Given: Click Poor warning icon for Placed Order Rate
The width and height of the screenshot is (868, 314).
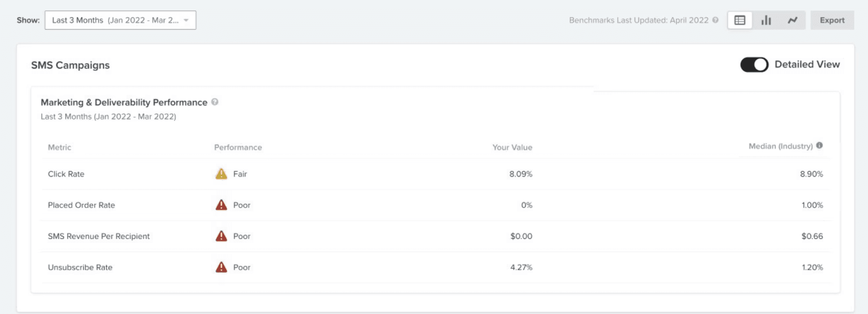Looking at the screenshot, I should (221, 205).
